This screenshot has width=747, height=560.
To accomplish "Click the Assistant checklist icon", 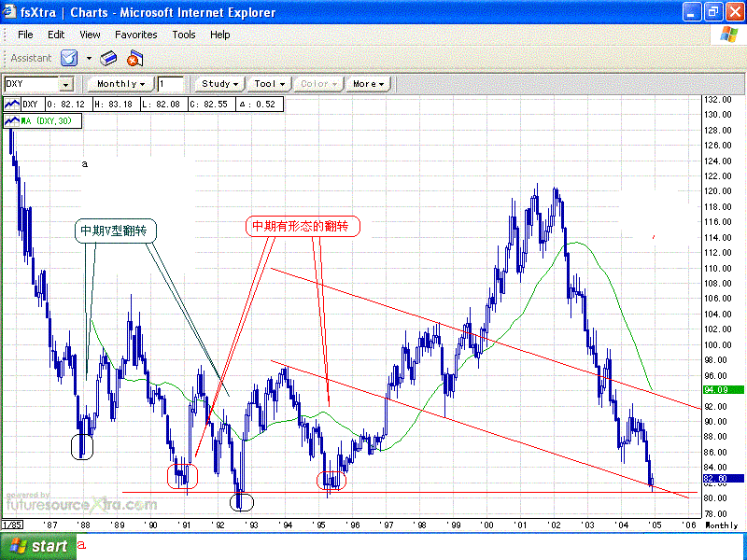I will pos(68,58).
